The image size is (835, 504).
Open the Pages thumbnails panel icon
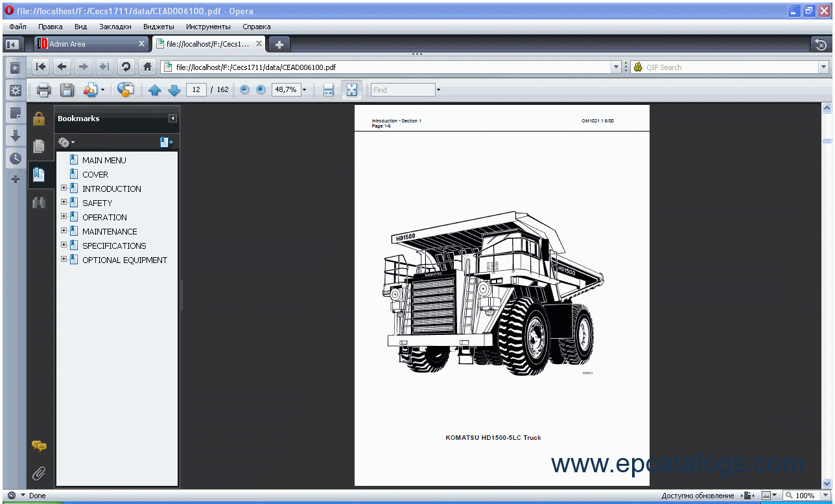pyautogui.click(x=39, y=146)
